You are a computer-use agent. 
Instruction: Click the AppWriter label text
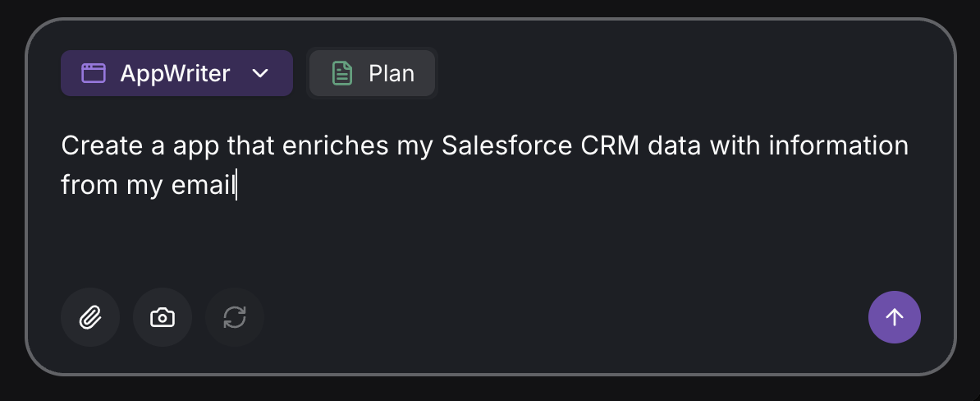tap(175, 73)
